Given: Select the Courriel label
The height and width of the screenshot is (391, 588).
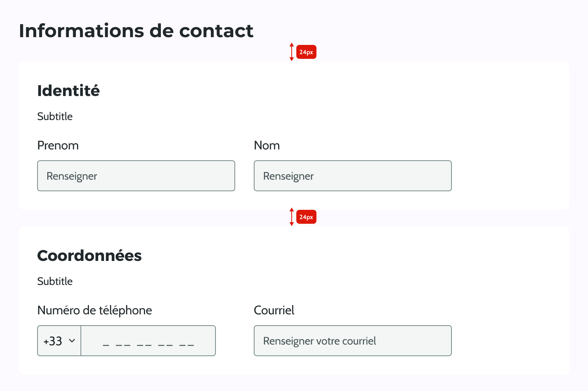Looking at the screenshot, I should 273,310.
